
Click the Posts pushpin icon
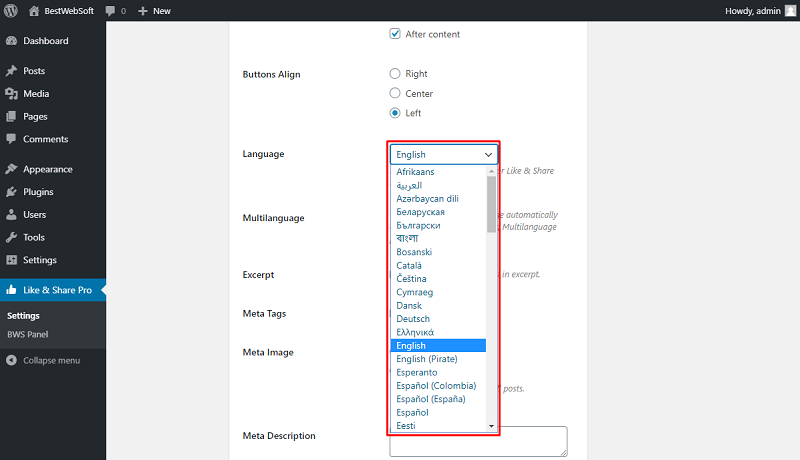coord(11,71)
